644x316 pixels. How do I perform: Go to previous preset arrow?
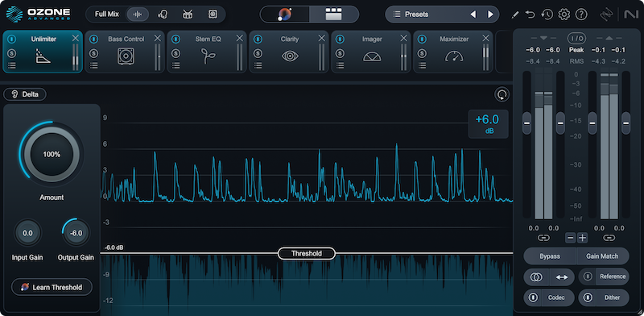coord(473,15)
